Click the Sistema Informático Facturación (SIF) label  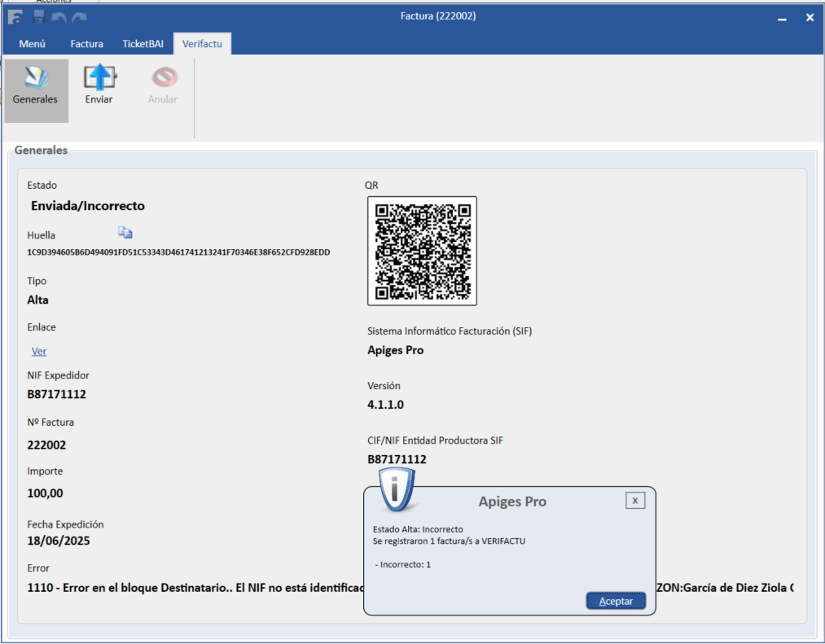(x=450, y=331)
